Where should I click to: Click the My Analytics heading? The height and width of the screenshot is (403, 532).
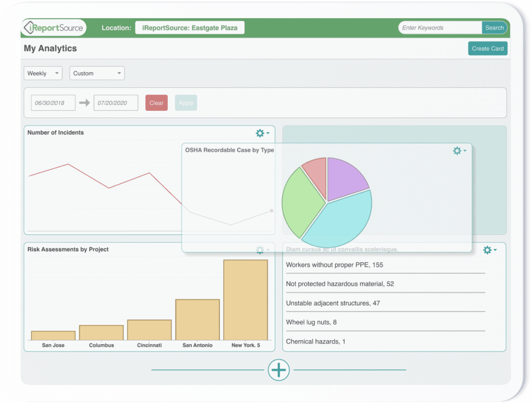[x=50, y=48]
